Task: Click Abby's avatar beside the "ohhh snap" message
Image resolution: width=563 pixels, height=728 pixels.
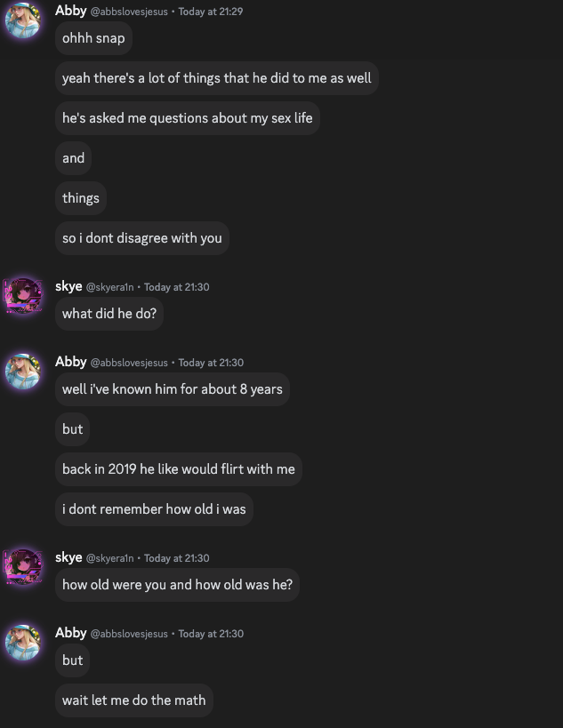Action: pos(23,20)
